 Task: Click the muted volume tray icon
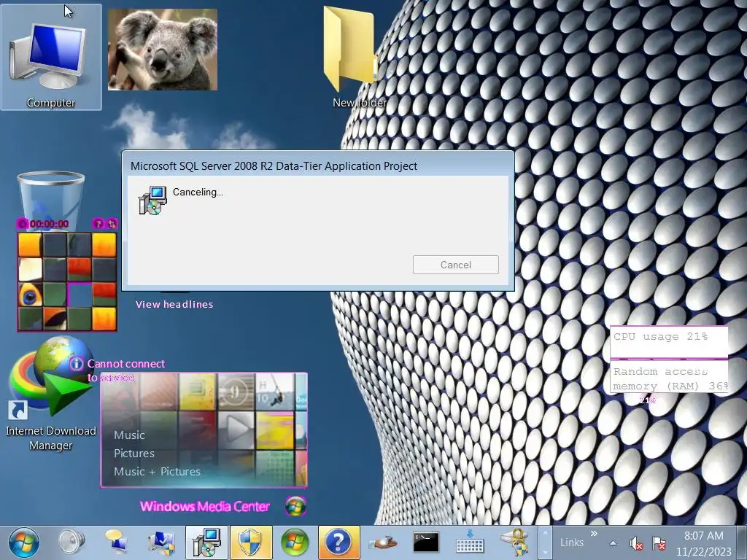pos(636,542)
